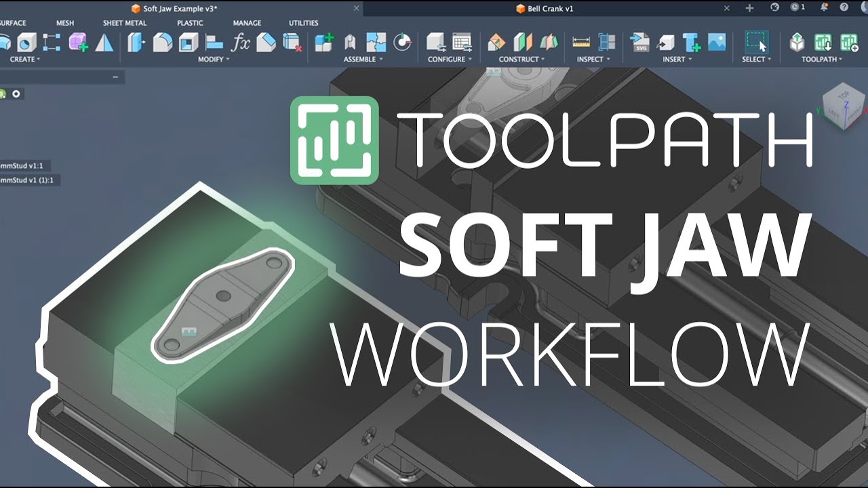Switch to the MESH tab
This screenshot has width=868, height=488.
coord(65,23)
